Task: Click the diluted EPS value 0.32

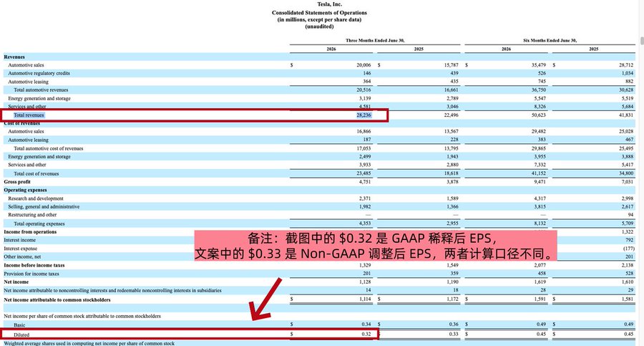Action: coord(366,334)
